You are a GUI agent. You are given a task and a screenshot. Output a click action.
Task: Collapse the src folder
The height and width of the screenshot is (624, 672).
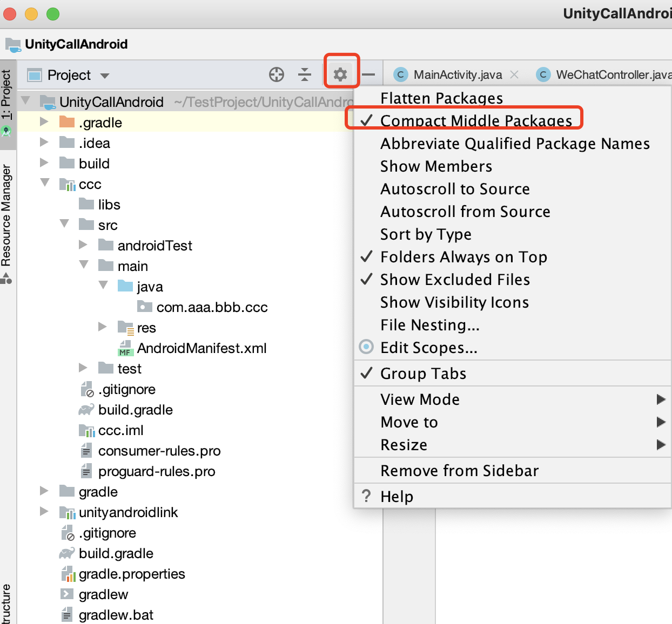coord(64,224)
